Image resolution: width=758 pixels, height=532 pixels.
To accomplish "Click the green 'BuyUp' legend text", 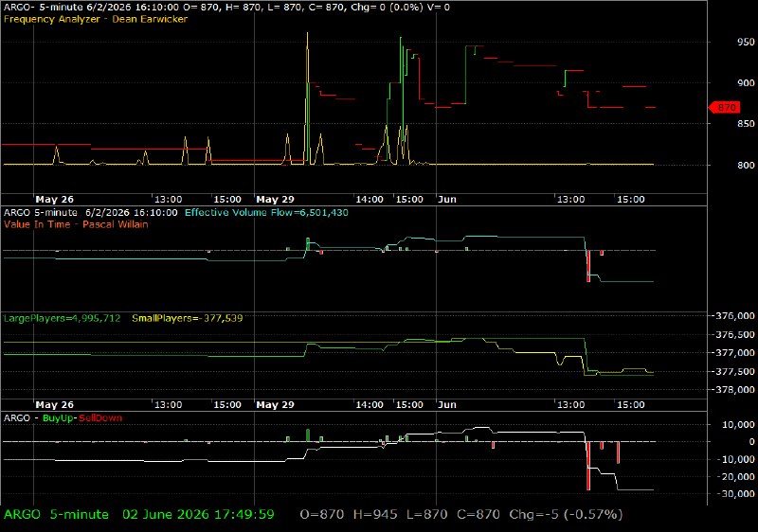I will [x=57, y=418].
